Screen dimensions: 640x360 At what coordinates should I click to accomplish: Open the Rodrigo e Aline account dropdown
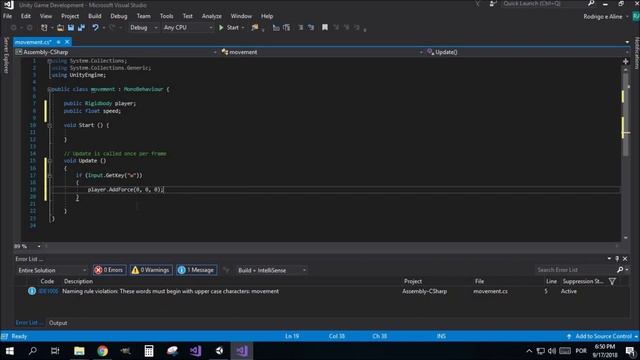(606, 17)
